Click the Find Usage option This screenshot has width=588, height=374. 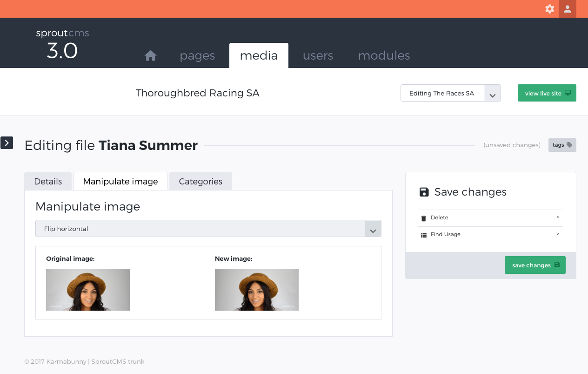click(x=490, y=234)
